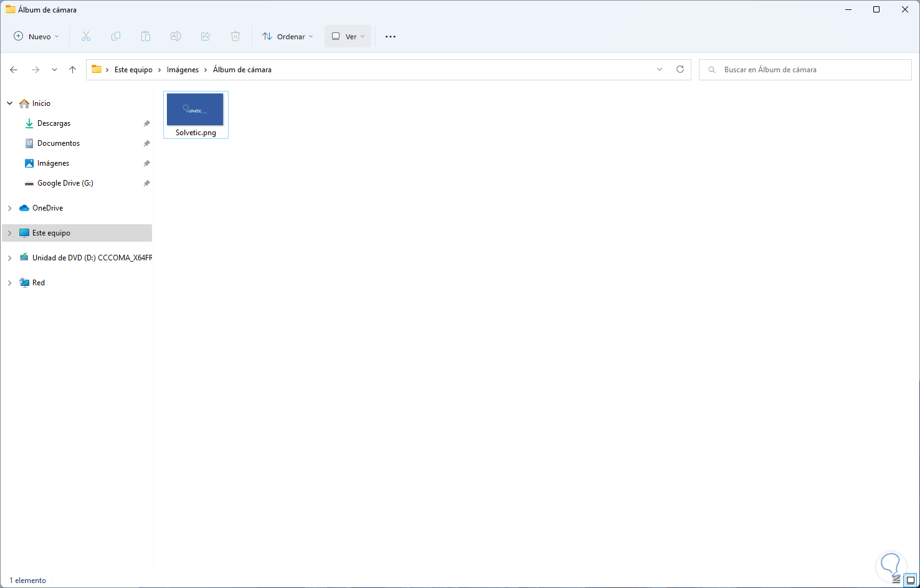The image size is (920, 588).
Task: Click the pin icon next to Imágenes
Action: click(x=147, y=163)
